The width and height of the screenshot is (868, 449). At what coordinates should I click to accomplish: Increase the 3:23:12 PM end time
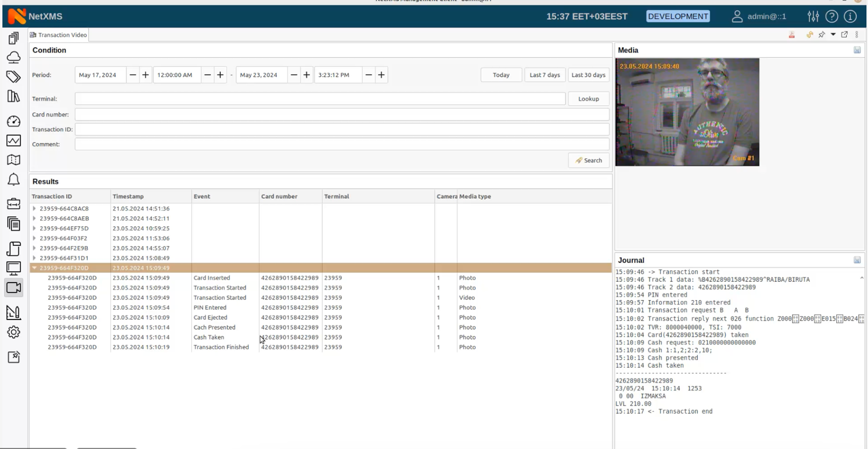(382, 75)
